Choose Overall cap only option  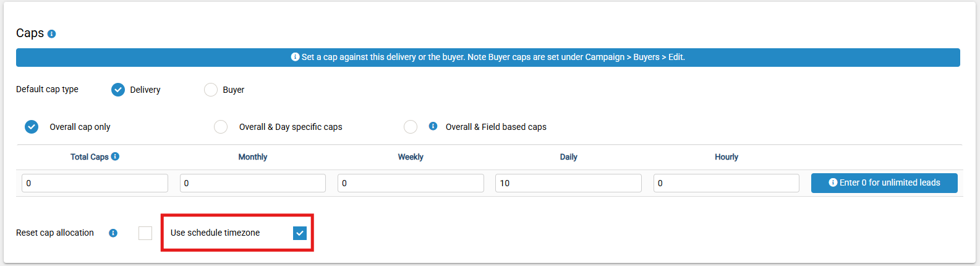click(32, 127)
